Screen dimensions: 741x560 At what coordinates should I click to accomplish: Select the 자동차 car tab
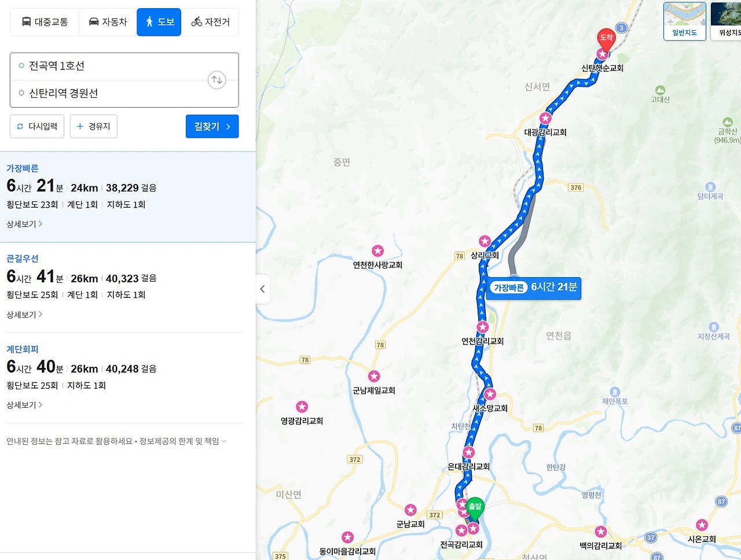click(108, 22)
